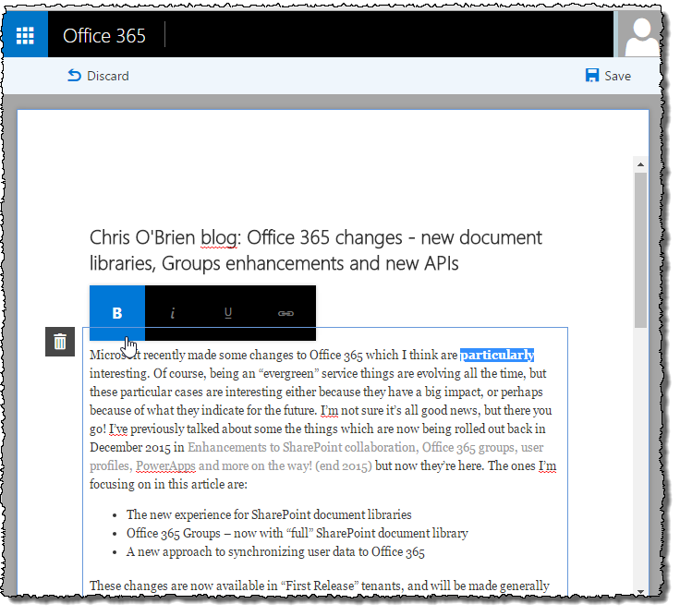Viewport: 680px width, 616px height.
Task: Open the Office 365 app launcher waffle
Action: (x=25, y=35)
